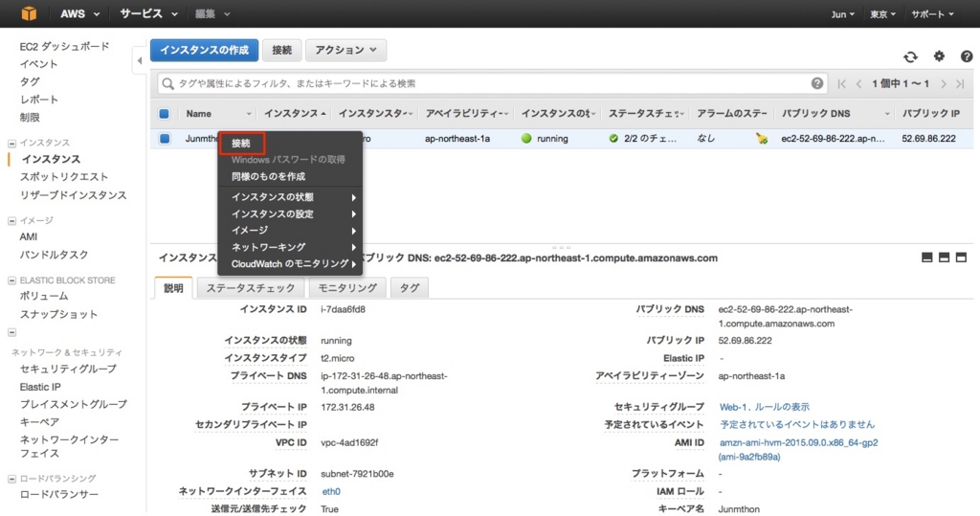Viewport: 980px width, 516px height.
Task: Go to the previous page of results
Action: click(x=858, y=84)
